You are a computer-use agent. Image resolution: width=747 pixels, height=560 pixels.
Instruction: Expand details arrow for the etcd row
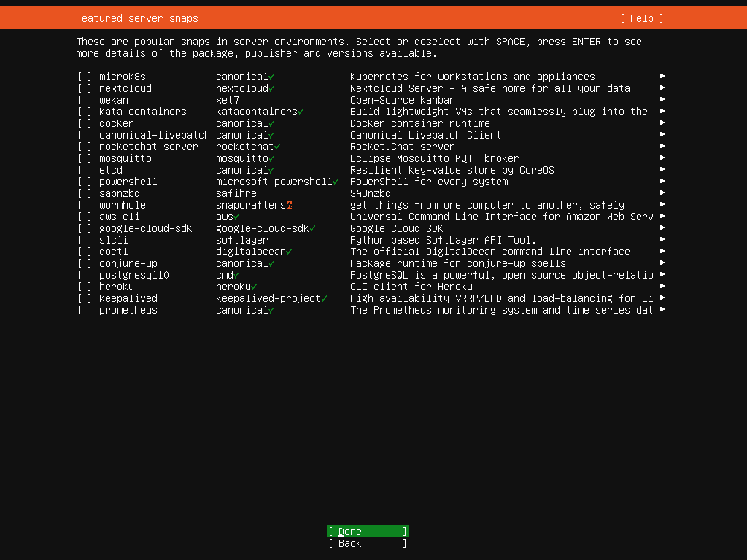662,170
